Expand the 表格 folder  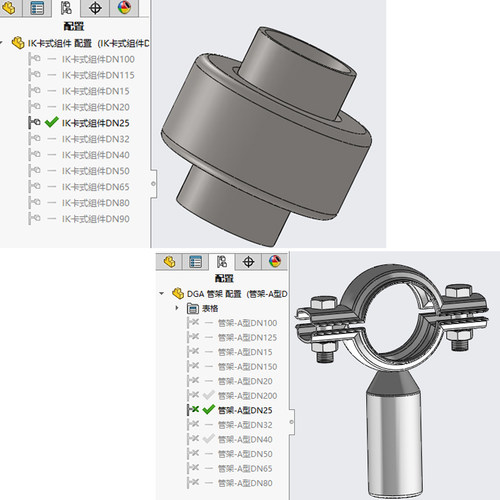tap(177, 308)
